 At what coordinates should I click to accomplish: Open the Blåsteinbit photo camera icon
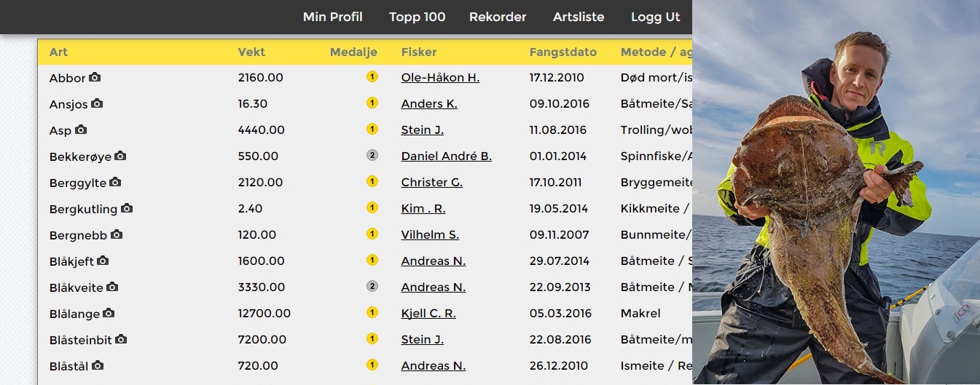[x=121, y=339]
